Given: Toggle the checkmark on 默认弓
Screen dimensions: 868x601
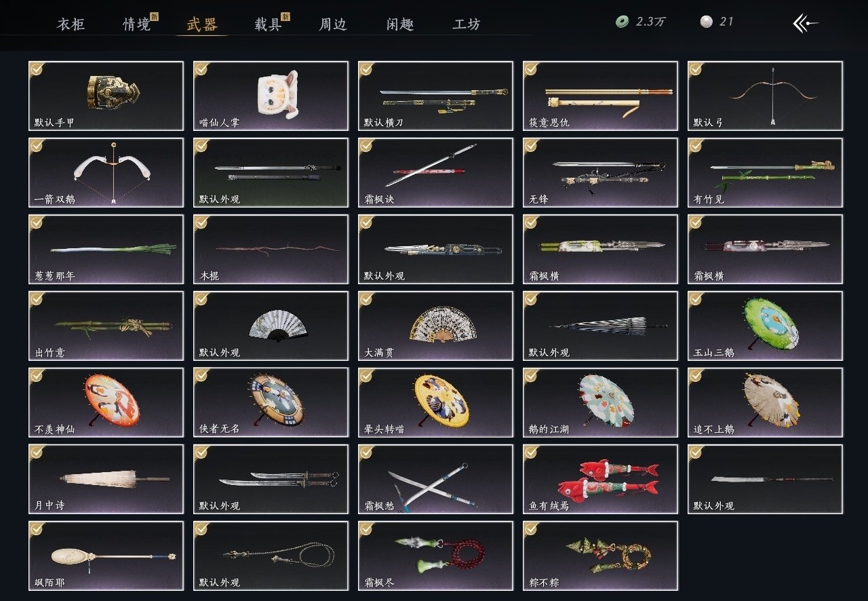Looking at the screenshot, I should 696,69.
